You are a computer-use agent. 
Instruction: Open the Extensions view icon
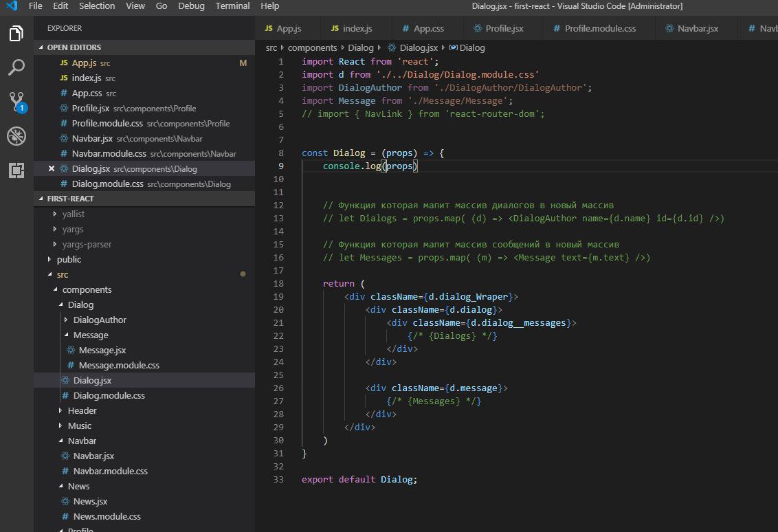point(16,170)
